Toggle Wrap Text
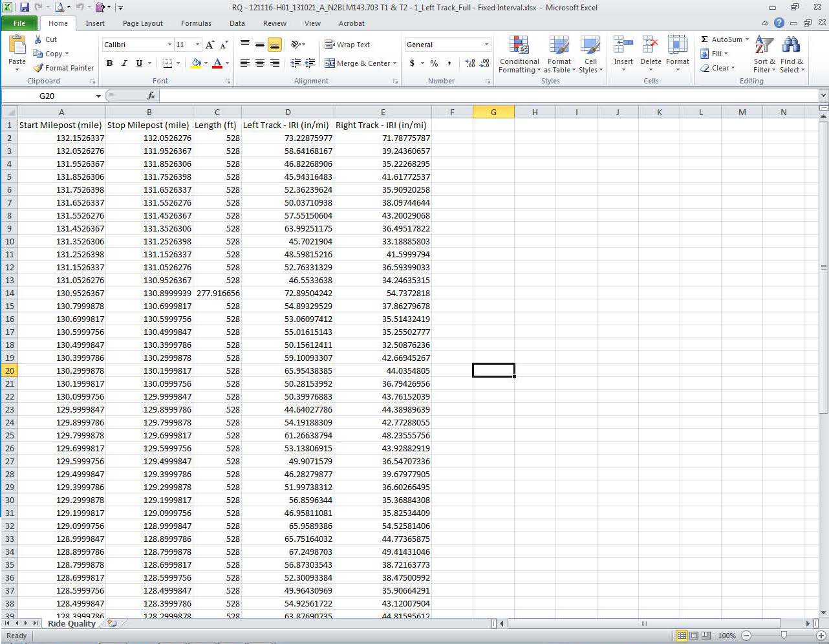The height and width of the screenshot is (644, 829). (x=347, y=45)
